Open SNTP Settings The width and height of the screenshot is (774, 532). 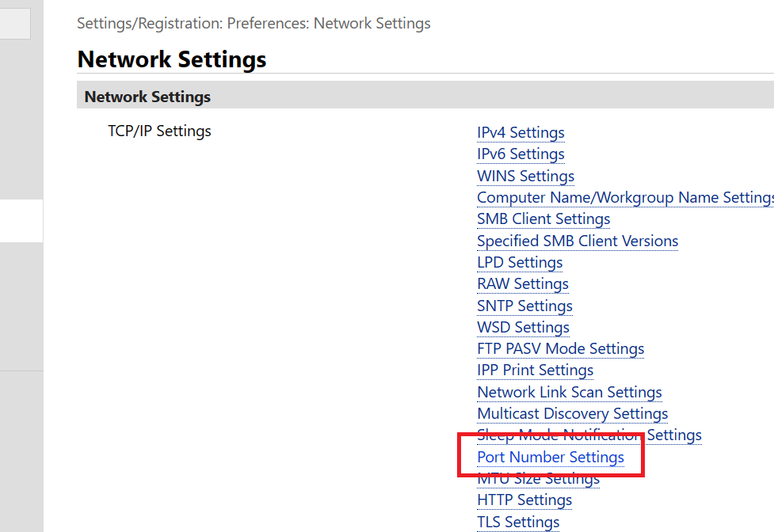(x=524, y=306)
